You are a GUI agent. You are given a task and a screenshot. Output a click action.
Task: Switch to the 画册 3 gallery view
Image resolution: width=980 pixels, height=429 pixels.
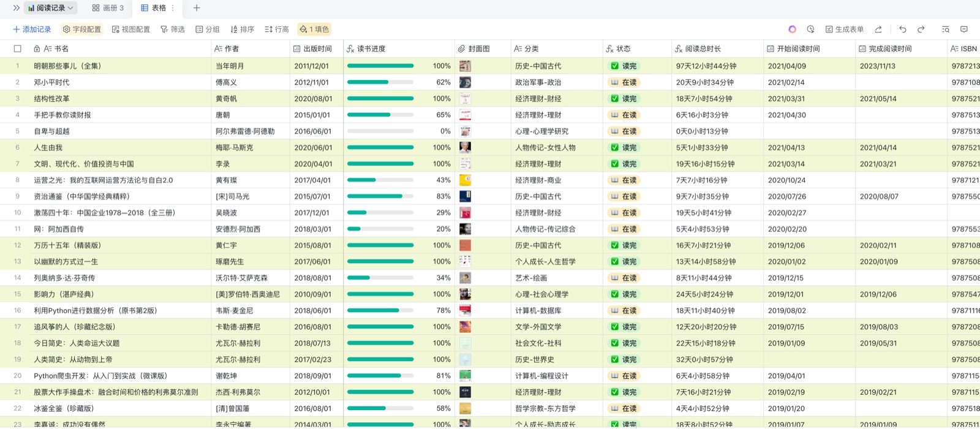[108, 8]
